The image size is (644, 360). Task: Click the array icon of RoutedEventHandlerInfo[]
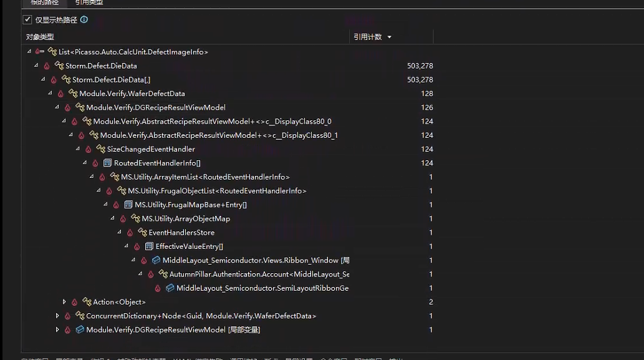pyautogui.click(x=107, y=163)
